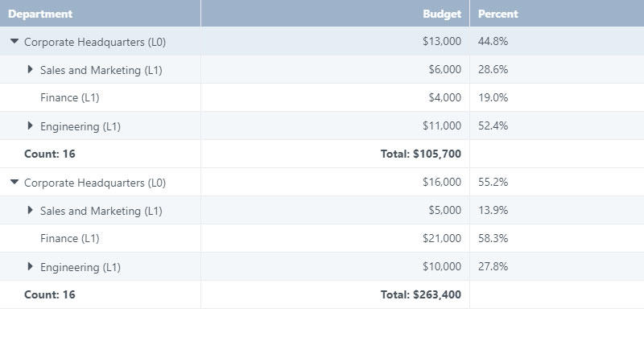
Task: Collapse Corporate Headquarters row with $16,000 budget
Action: coord(14,182)
